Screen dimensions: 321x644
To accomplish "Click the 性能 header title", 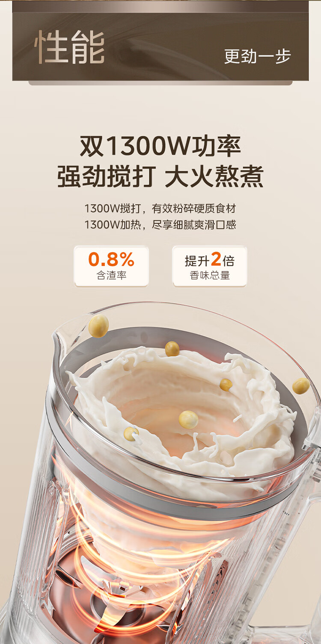I will [69, 47].
